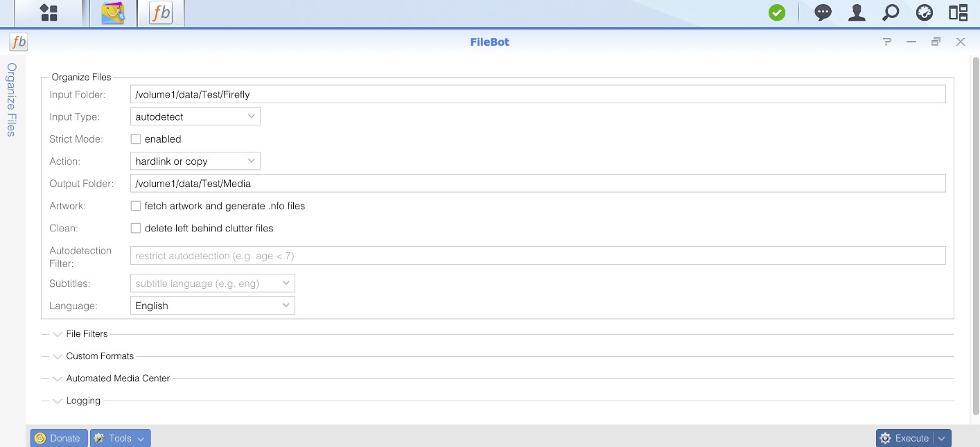Open the green system health status icon
The height and width of the screenshot is (447, 980).
point(777,13)
